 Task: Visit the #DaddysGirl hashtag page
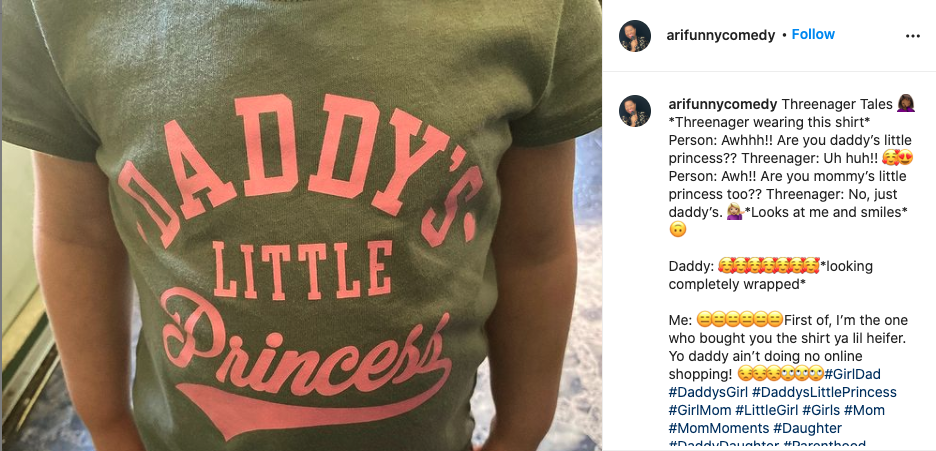708,392
